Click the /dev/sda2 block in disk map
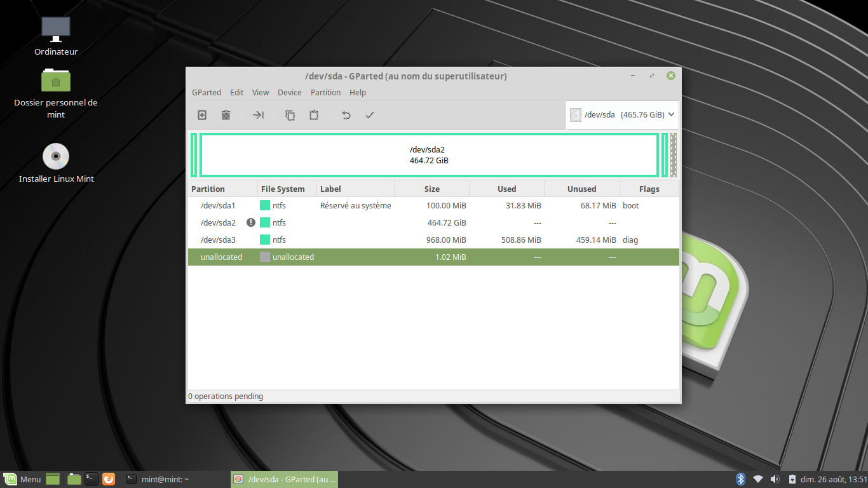Image resolution: width=868 pixels, height=488 pixels. pos(429,155)
